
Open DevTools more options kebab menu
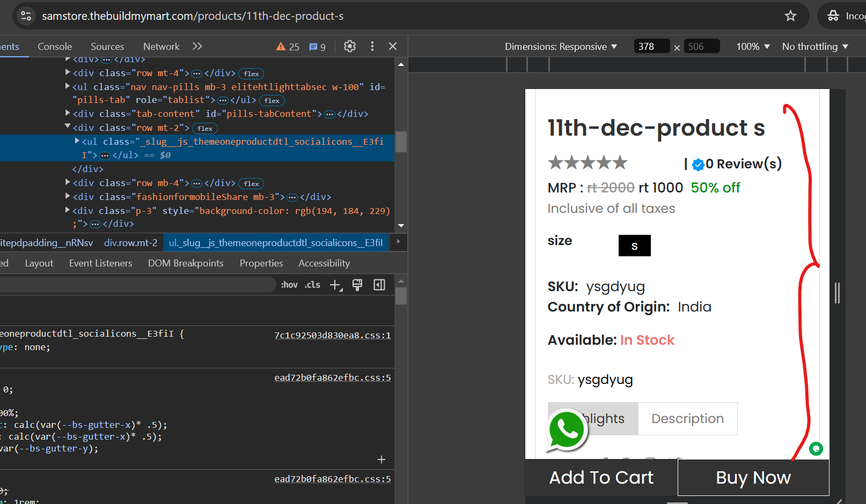point(372,46)
